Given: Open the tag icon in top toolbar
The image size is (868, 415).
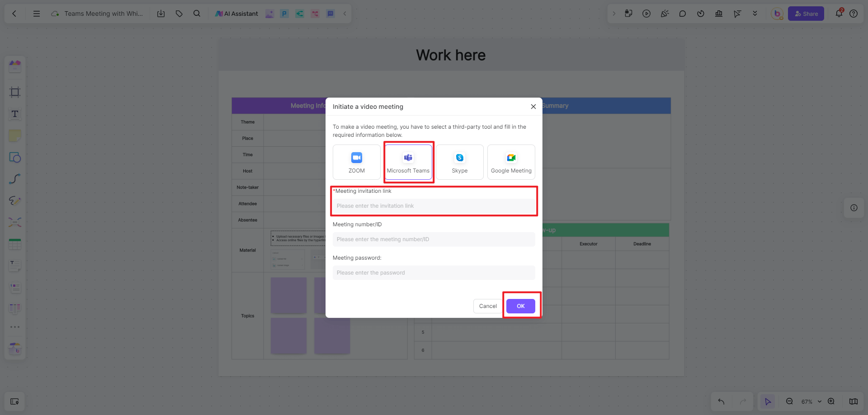Looking at the screenshot, I should pyautogui.click(x=179, y=14).
